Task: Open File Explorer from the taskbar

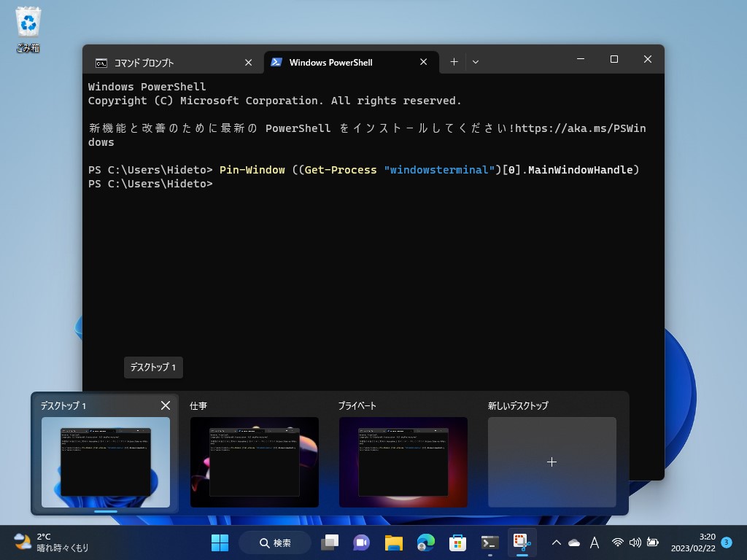Action: pyautogui.click(x=393, y=542)
